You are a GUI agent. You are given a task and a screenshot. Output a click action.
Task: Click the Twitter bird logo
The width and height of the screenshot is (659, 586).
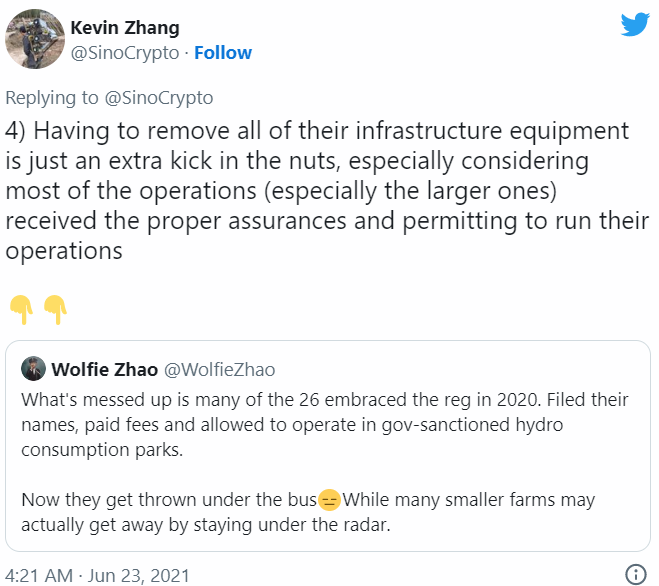(x=635, y=25)
